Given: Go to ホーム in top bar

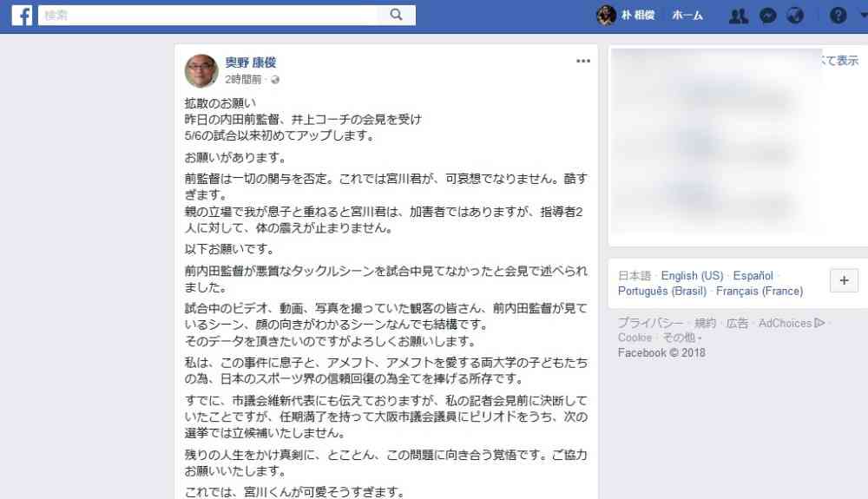Looking at the screenshot, I should pos(687,16).
